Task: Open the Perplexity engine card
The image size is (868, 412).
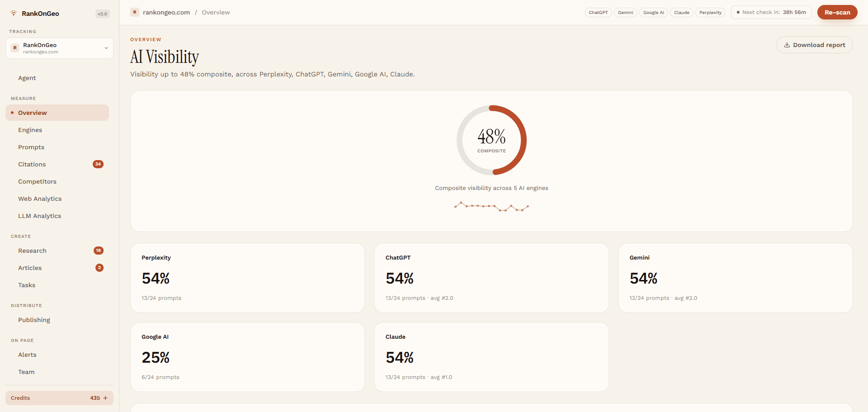Action: (247, 278)
